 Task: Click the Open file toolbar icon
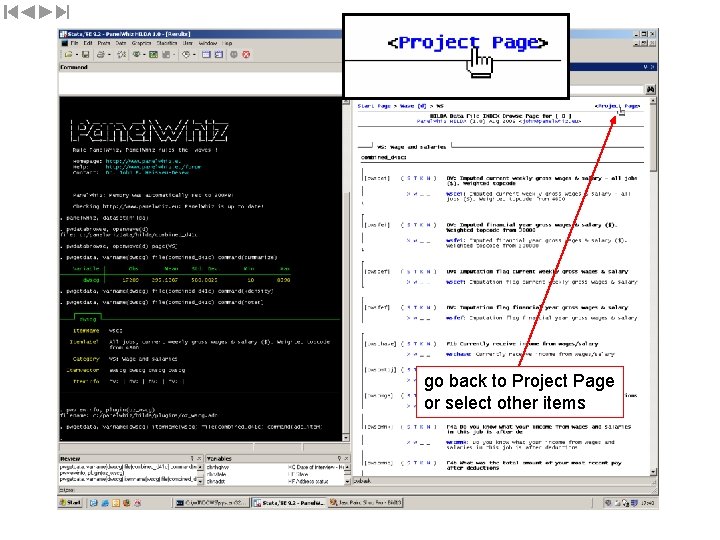pyautogui.click(x=68, y=55)
